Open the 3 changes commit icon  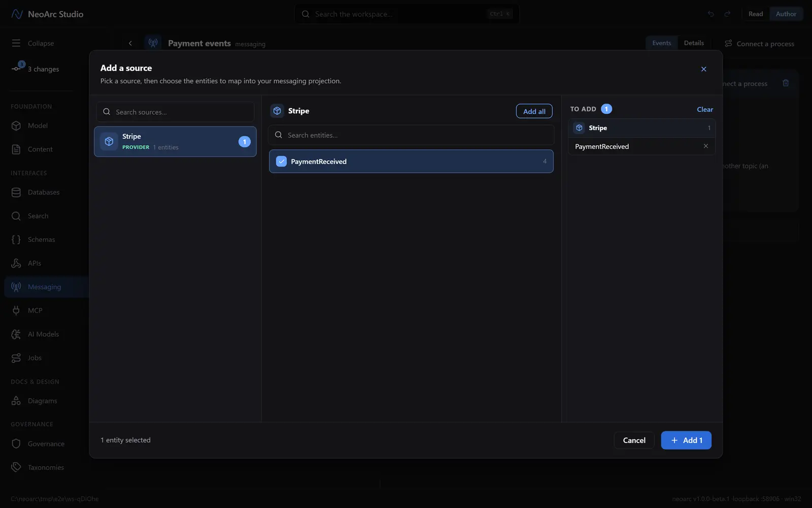tap(17, 68)
